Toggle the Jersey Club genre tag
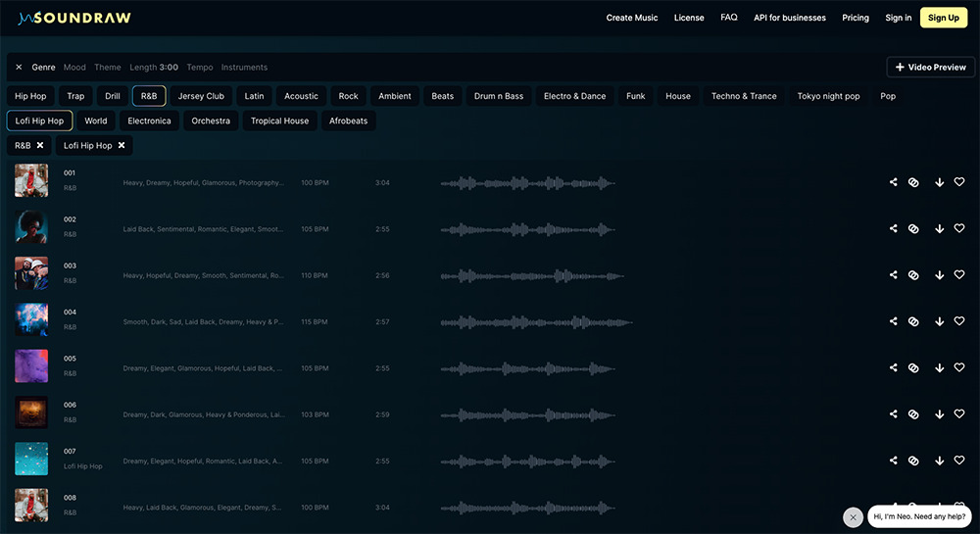The image size is (980, 534). click(201, 96)
